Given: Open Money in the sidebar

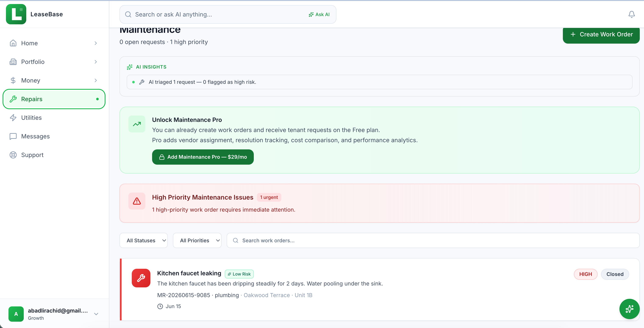Looking at the screenshot, I should (54, 80).
